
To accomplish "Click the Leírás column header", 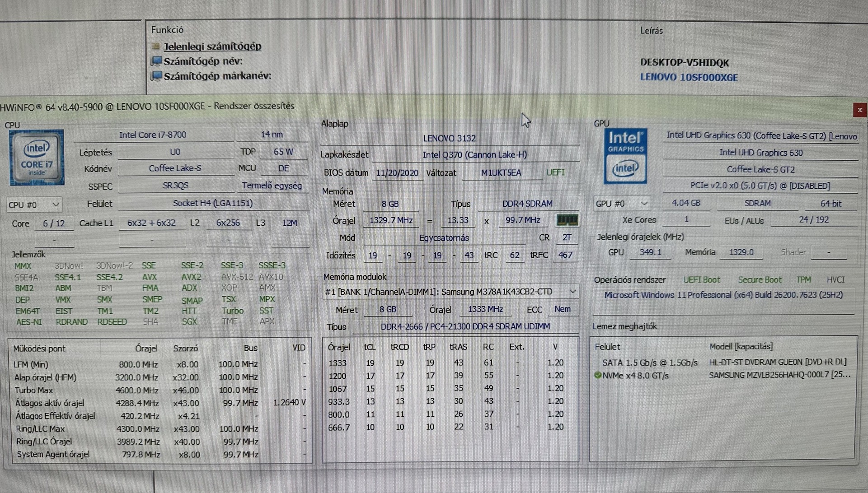I will click(651, 31).
